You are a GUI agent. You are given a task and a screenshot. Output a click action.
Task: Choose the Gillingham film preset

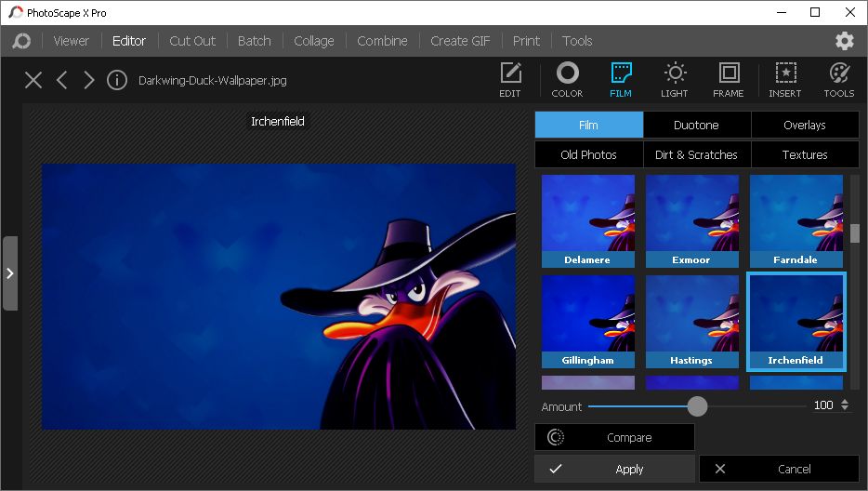pos(588,322)
